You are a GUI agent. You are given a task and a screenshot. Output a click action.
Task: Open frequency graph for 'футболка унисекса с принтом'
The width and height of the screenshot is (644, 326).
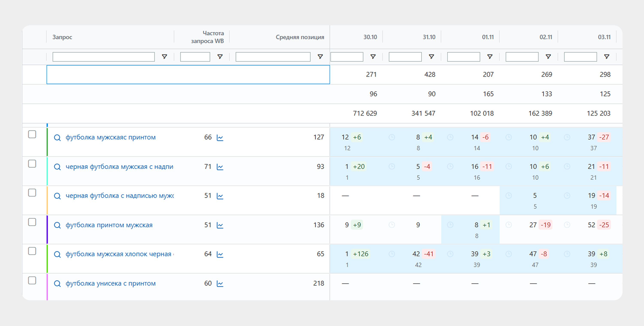(x=220, y=284)
